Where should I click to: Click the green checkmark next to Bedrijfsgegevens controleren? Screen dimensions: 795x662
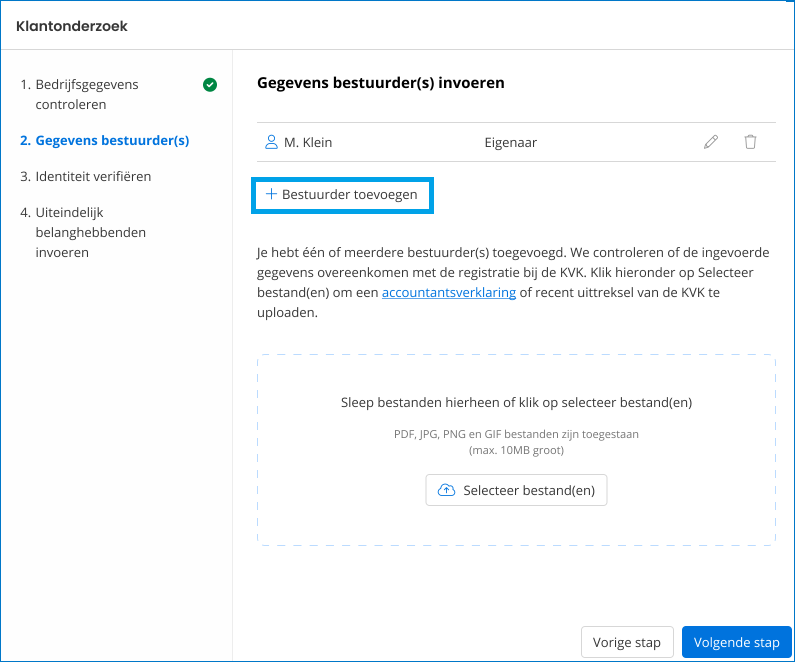(x=209, y=85)
